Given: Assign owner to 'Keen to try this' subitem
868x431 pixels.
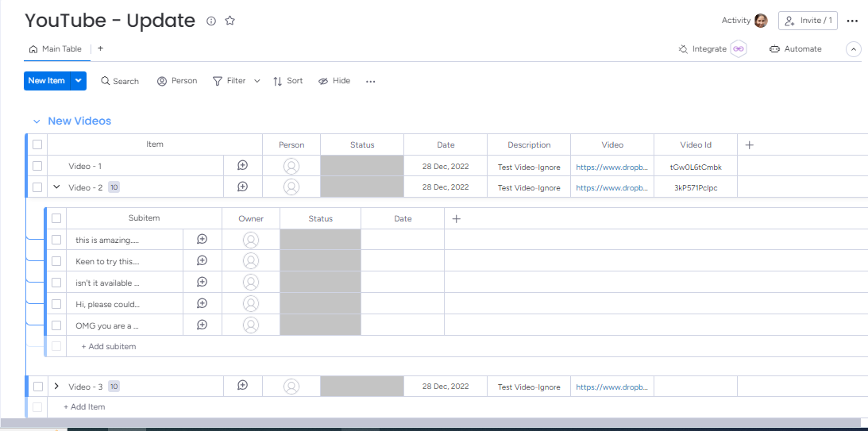Looking at the screenshot, I should pyautogui.click(x=251, y=261).
